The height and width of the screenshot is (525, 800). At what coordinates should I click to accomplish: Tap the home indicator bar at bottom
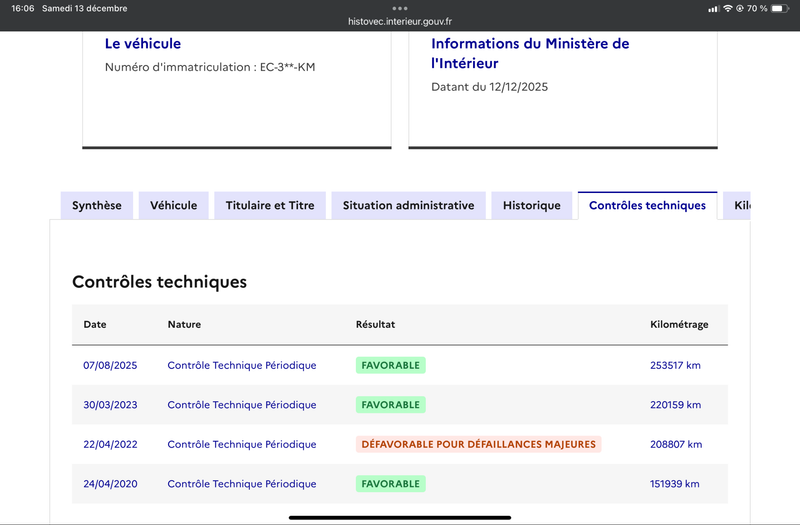[x=400, y=517]
